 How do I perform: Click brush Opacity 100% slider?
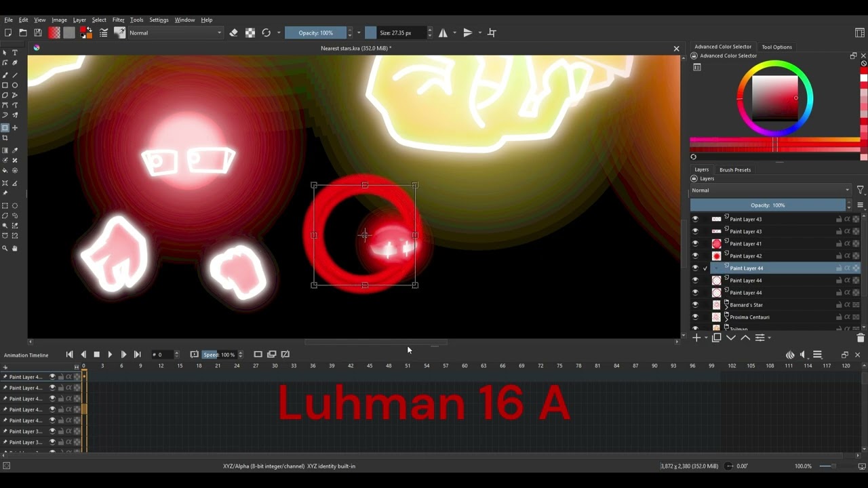(315, 33)
